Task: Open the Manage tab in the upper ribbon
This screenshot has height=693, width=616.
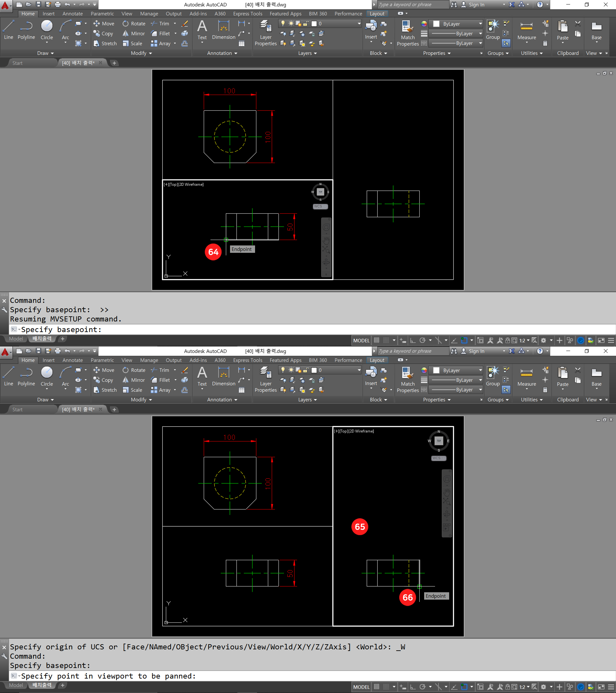Action: coord(149,13)
